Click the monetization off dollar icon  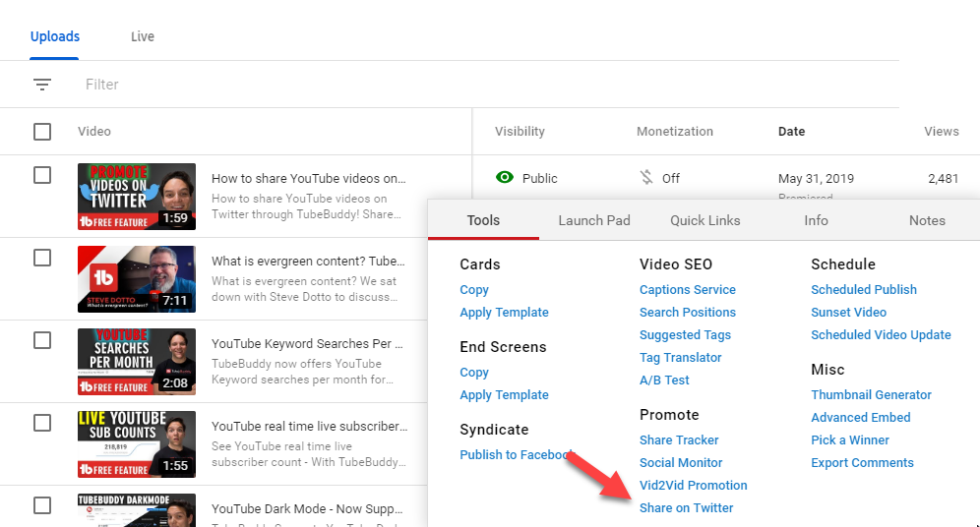[645, 178]
